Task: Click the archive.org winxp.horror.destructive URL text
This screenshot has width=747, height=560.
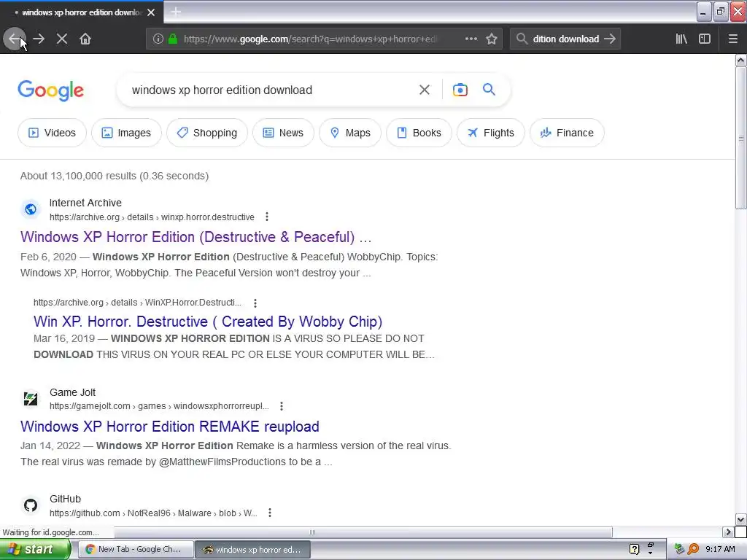Action: click(152, 217)
